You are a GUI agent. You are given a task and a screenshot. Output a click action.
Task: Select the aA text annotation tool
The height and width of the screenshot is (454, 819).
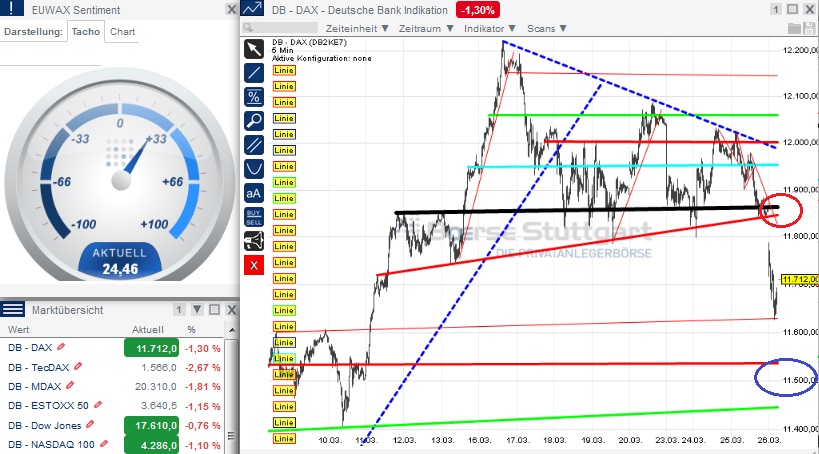(254, 193)
